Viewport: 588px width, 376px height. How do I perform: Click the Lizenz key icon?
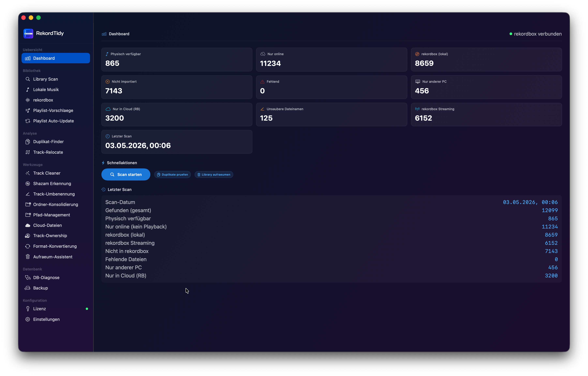[28, 309]
